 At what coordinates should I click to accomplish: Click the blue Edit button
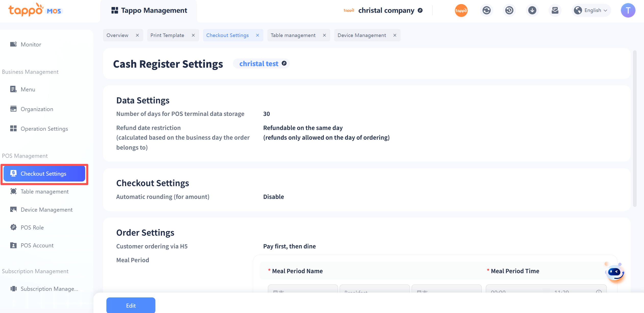[131, 305]
